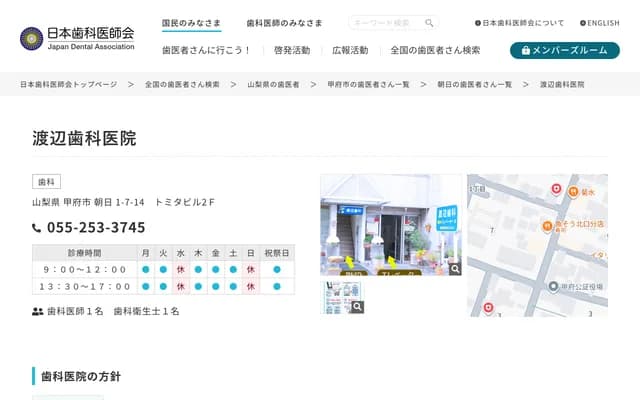Image resolution: width=640 pixels, height=400 pixels.
Task: Click the 甲府公証役場 map marker
Action: tap(553, 287)
